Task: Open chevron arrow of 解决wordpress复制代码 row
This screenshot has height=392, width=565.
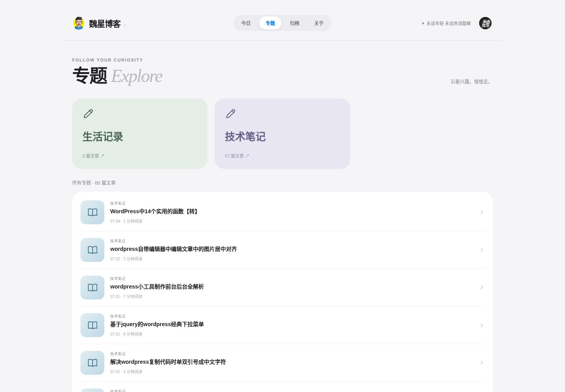Action: click(x=481, y=363)
